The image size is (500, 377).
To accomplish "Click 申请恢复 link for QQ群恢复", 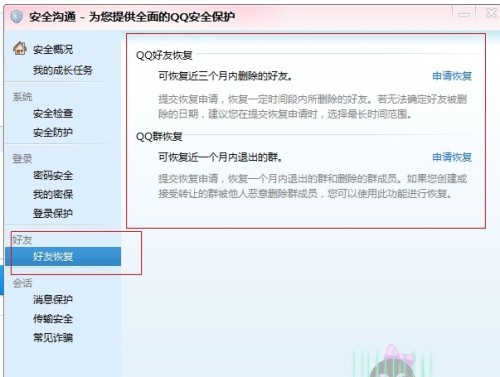I will tap(452, 157).
